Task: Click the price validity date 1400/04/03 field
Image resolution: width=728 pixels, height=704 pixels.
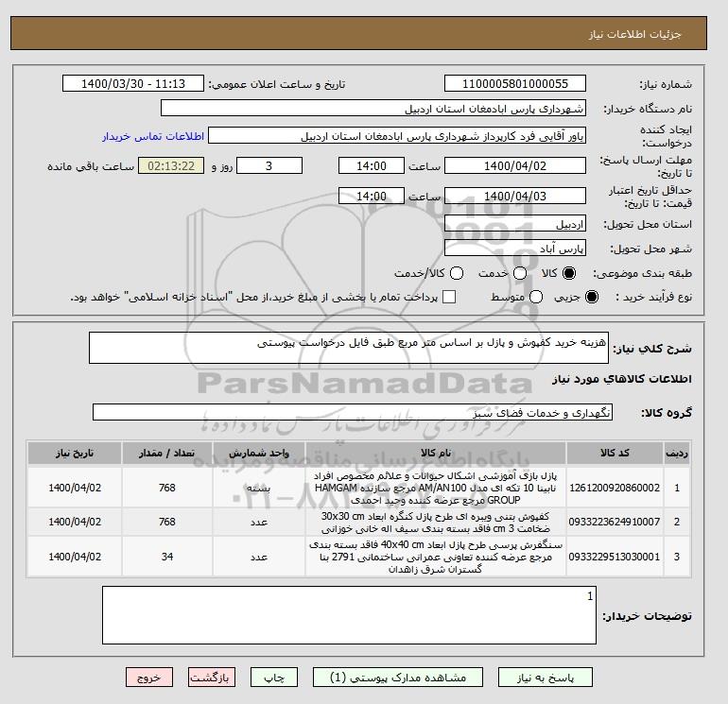Action: (x=515, y=196)
